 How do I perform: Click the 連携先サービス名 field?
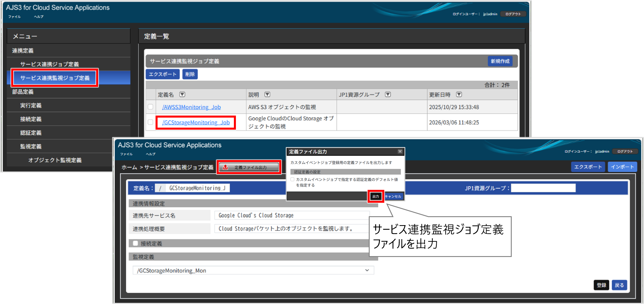pos(292,215)
